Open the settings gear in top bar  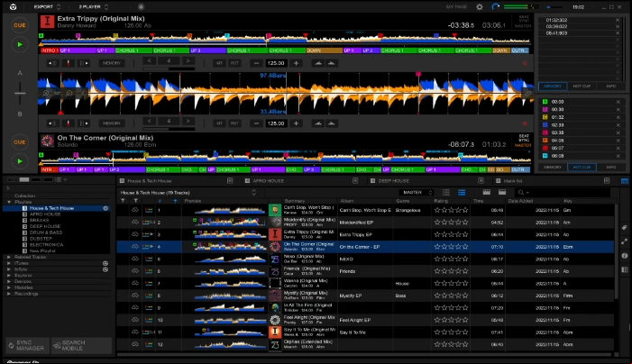click(x=480, y=7)
